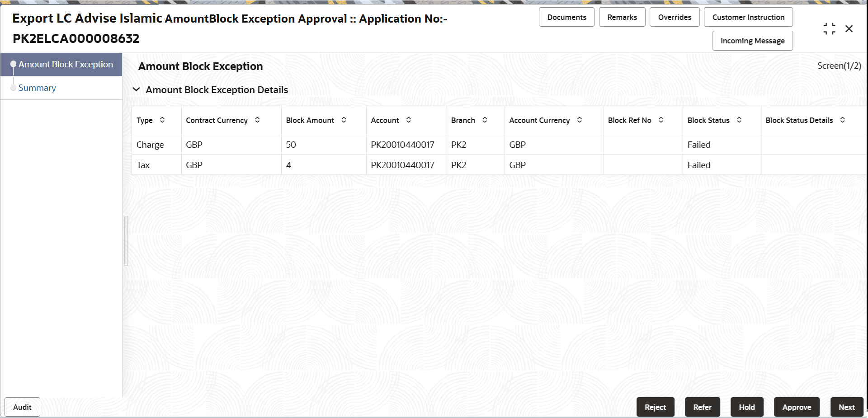View the Incoming Message
The width and height of the screenshot is (868, 418).
pos(752,41)
